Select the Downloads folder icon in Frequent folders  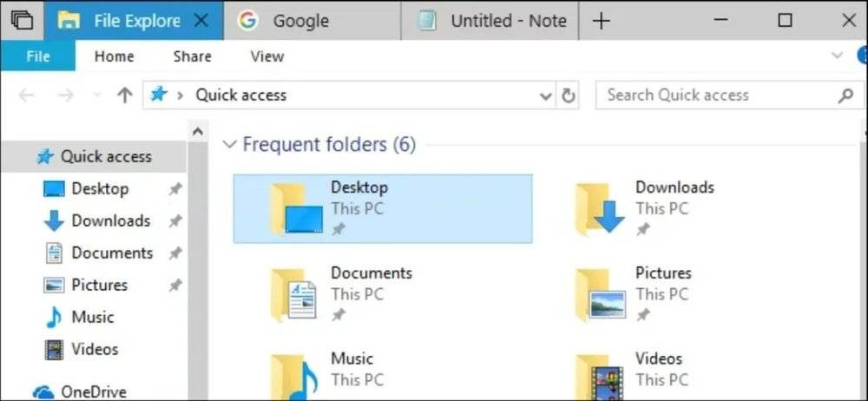point(600,209)
